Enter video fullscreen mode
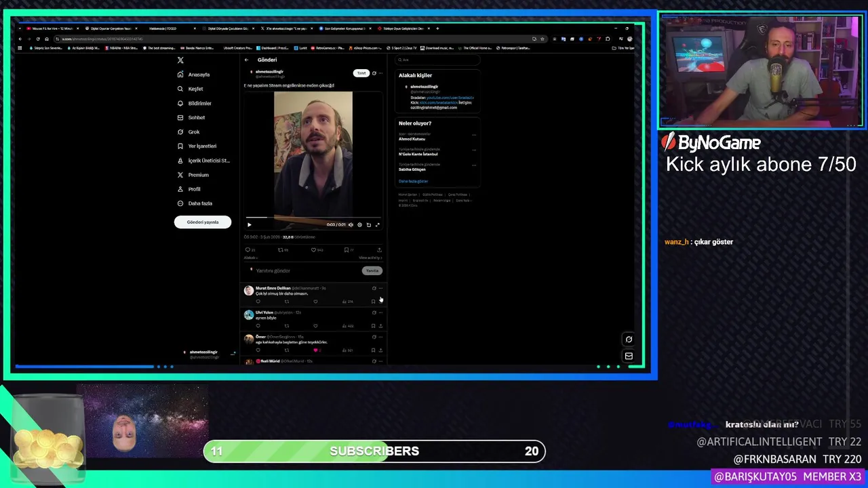868x488 pixels. [377, 224]
